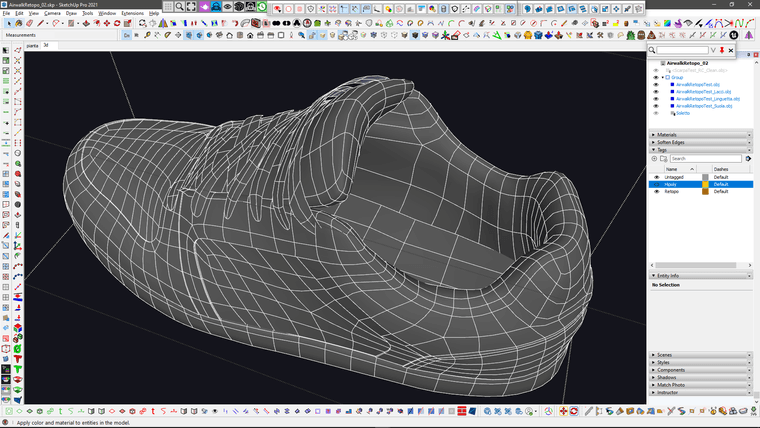Viewport: 760px width, 428px height.
Task: Select AirwalkRetopoTest_Lacci.obj in the outliner
Action: [704, 91]
